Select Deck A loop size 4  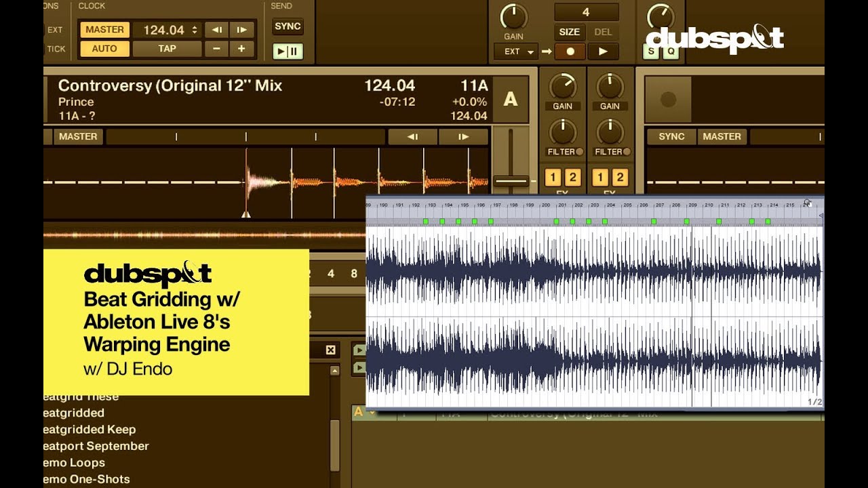[331, 274]
